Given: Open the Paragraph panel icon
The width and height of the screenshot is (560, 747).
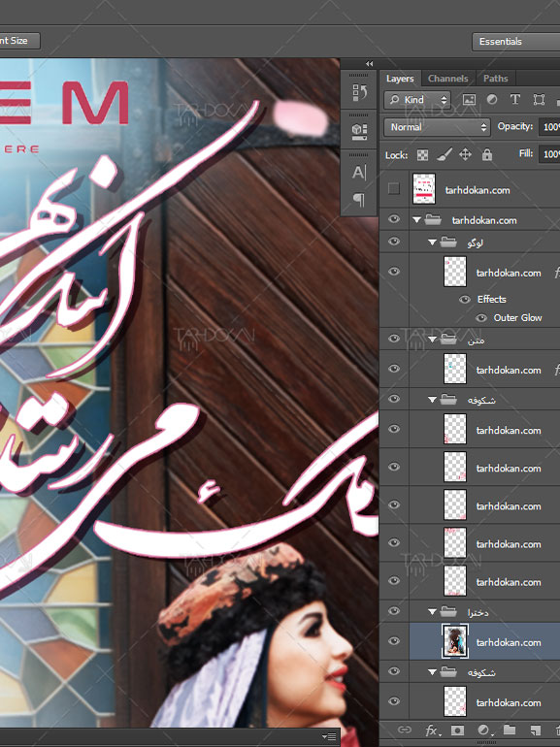Looking at the screenshot, I should coord(359,199).
